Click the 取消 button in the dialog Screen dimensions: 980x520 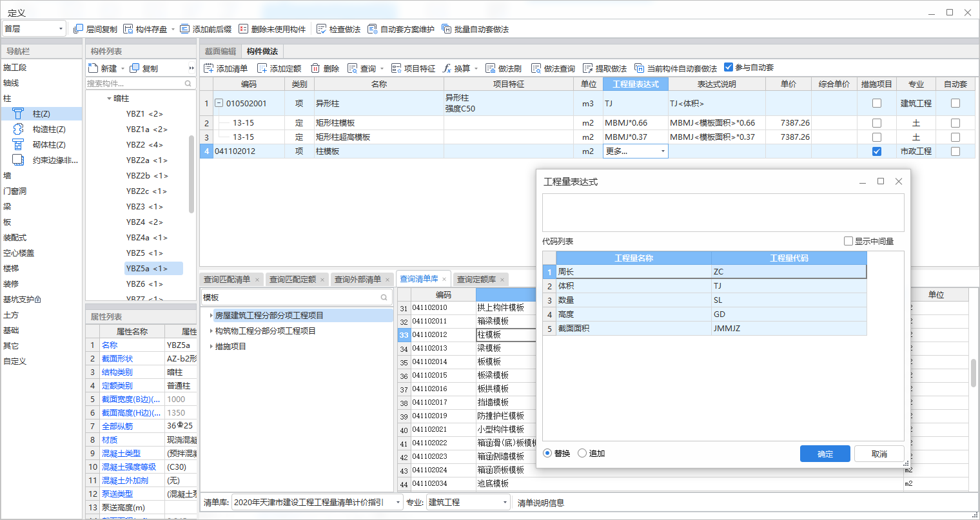point(879,454)
